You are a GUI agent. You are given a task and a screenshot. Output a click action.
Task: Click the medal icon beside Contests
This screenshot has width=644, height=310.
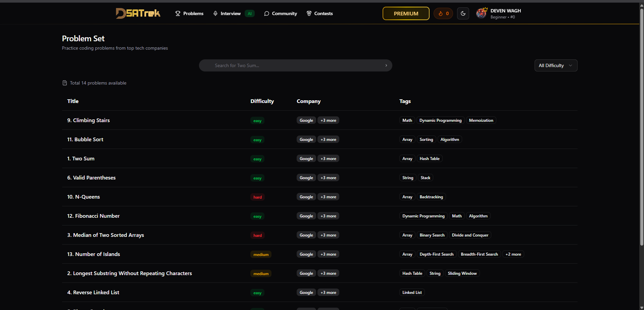point(309,13)
